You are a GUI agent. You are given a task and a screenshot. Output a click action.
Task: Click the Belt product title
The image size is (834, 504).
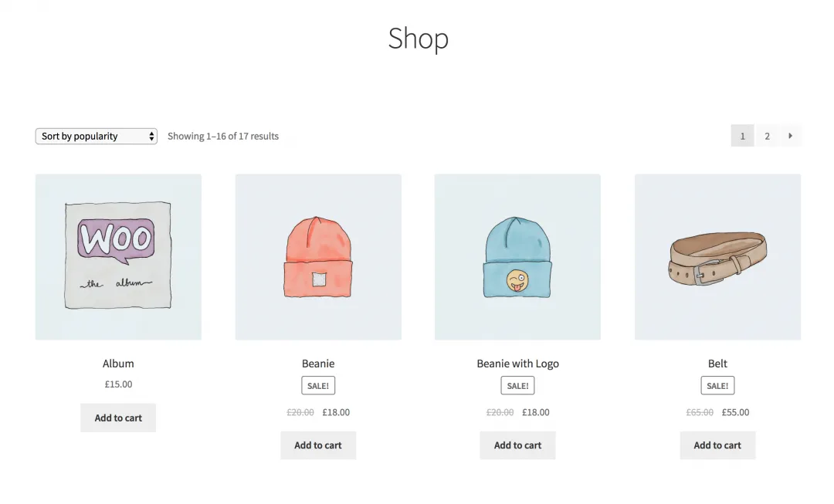click(717, 364)
